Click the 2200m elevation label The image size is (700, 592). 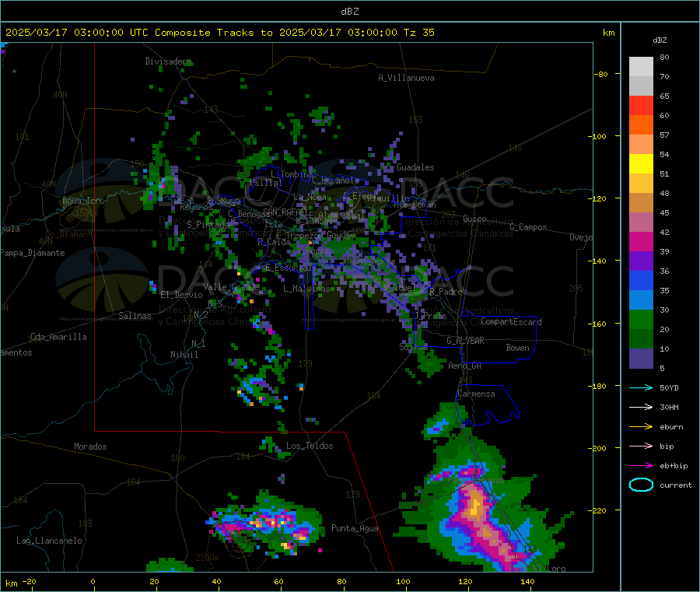[207, 558]
